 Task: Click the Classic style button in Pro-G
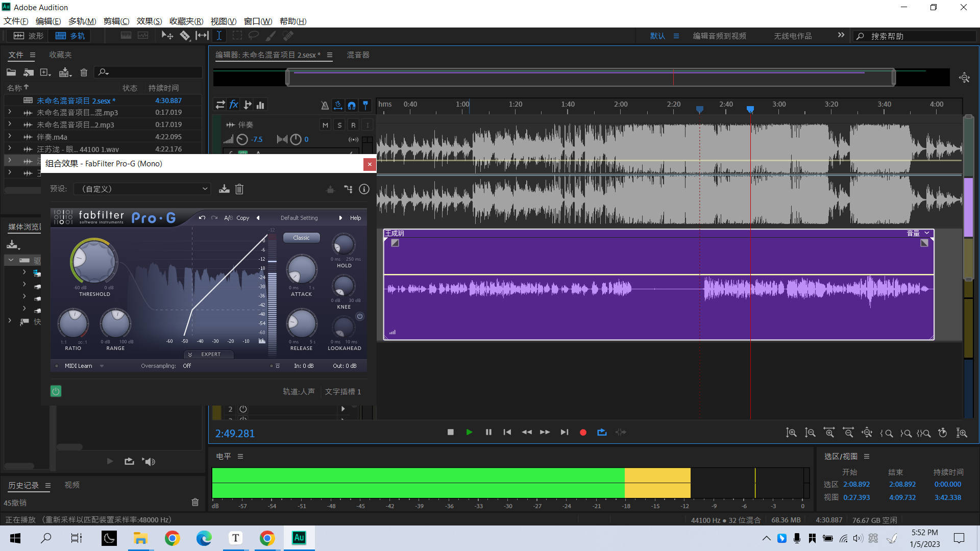point(301,238)
